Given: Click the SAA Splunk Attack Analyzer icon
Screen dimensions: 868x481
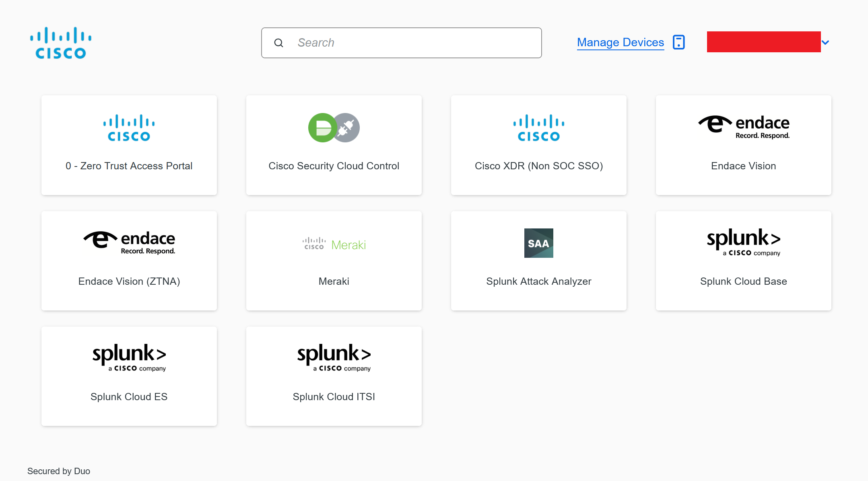Looking at the screenshot, I should coord(538,243).
